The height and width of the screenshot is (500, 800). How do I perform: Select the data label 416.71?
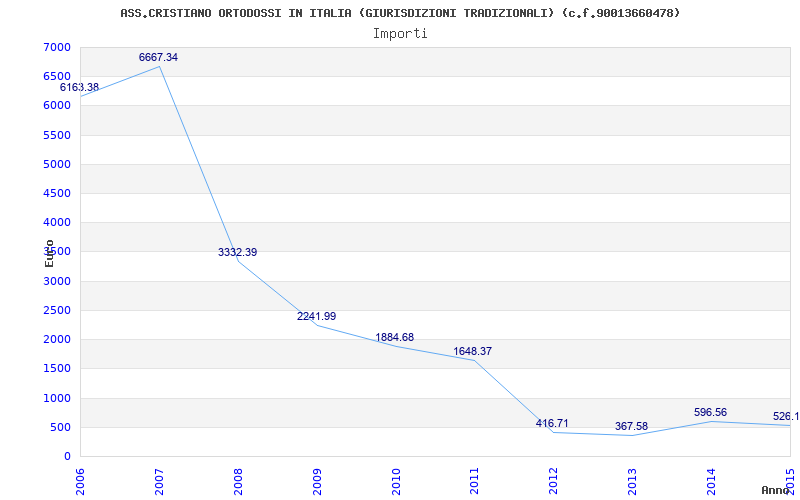tap(552, 423)
